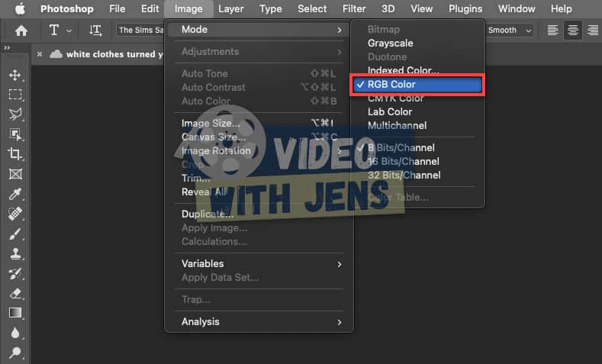Open the File menu

117,8
